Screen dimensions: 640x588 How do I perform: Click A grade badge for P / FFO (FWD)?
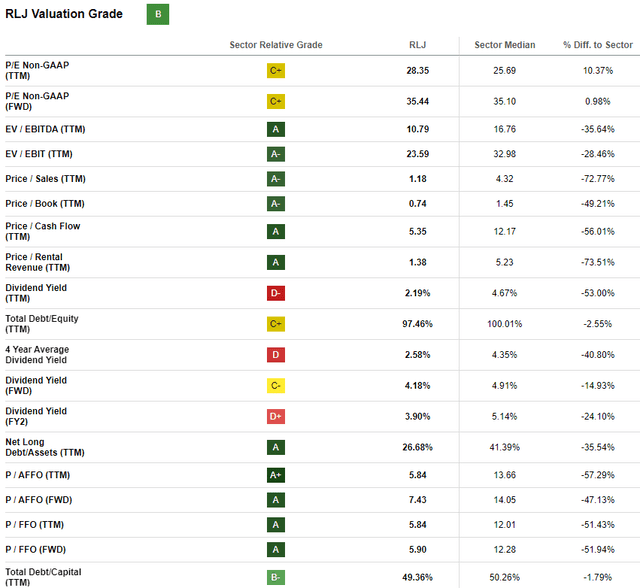[x=276, y=550]
